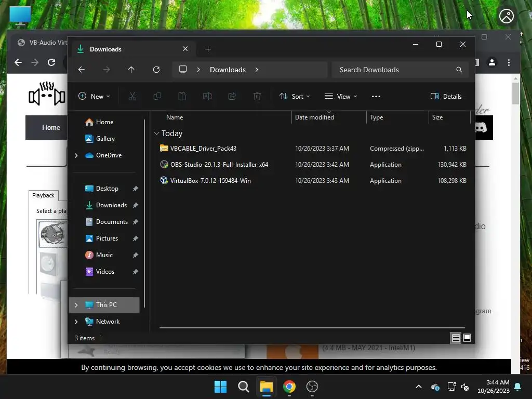Click the Chrome taskbar icon
Screen dimensions: 532x399
click(x=289, y=387)
